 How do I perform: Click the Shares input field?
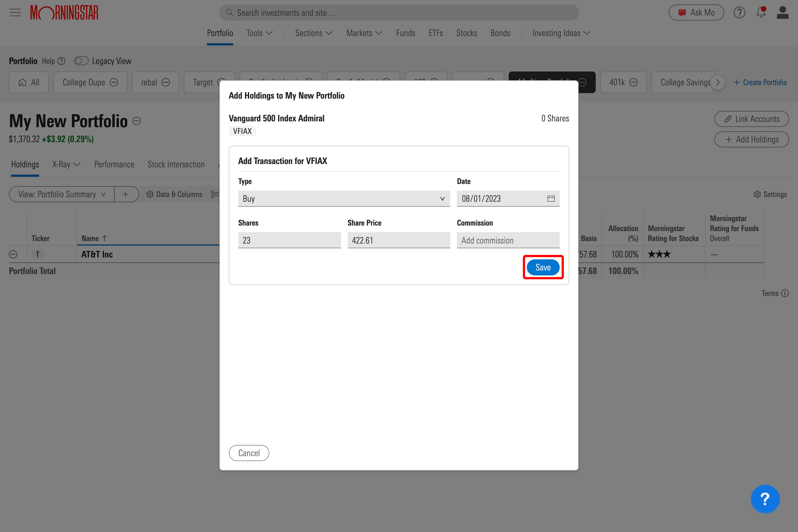[289, 240]
